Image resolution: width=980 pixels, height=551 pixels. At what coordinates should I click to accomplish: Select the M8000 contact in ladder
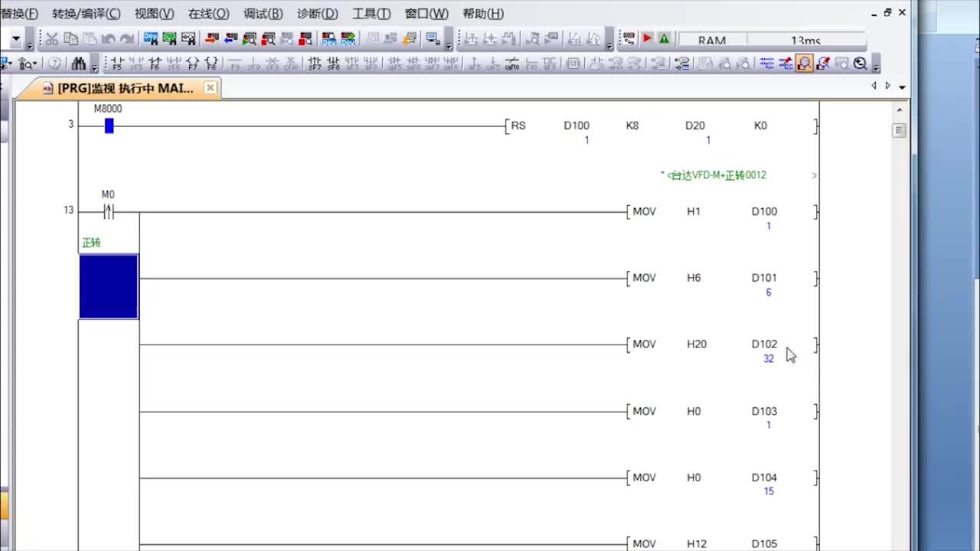[109, 126]
